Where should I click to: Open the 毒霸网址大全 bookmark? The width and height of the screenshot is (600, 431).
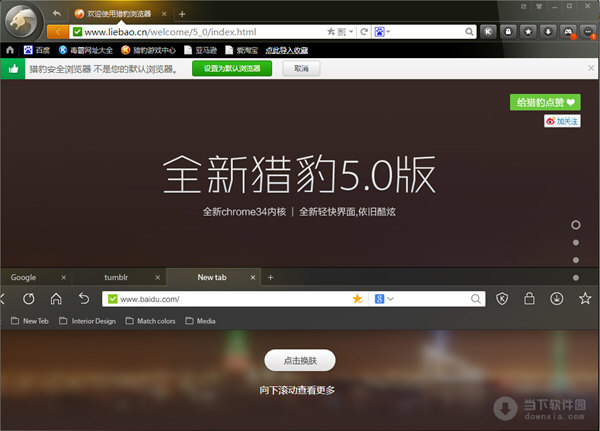(86, 50)
